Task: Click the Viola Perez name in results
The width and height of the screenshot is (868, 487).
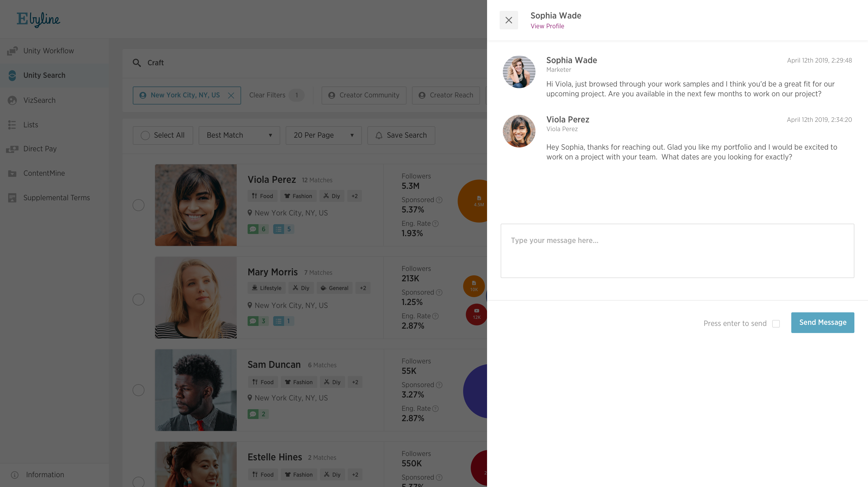Action: 272,180
